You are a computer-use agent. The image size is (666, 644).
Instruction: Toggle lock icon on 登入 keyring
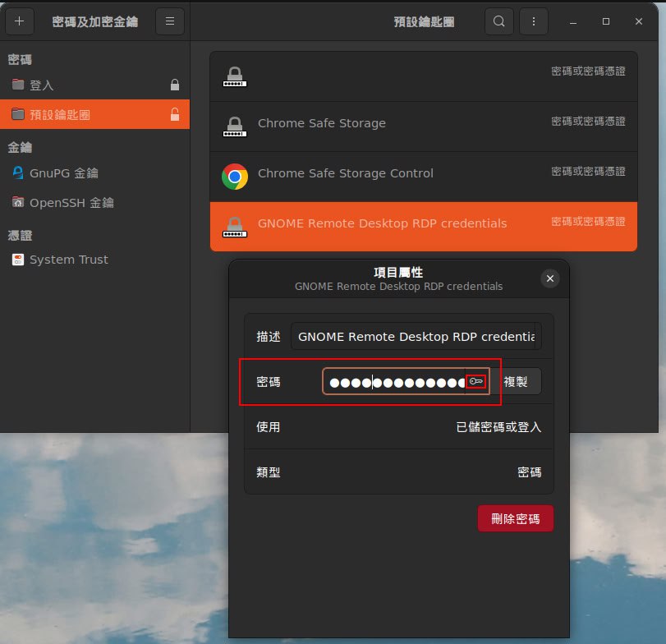pyautogui.click(x=175, y=85)
